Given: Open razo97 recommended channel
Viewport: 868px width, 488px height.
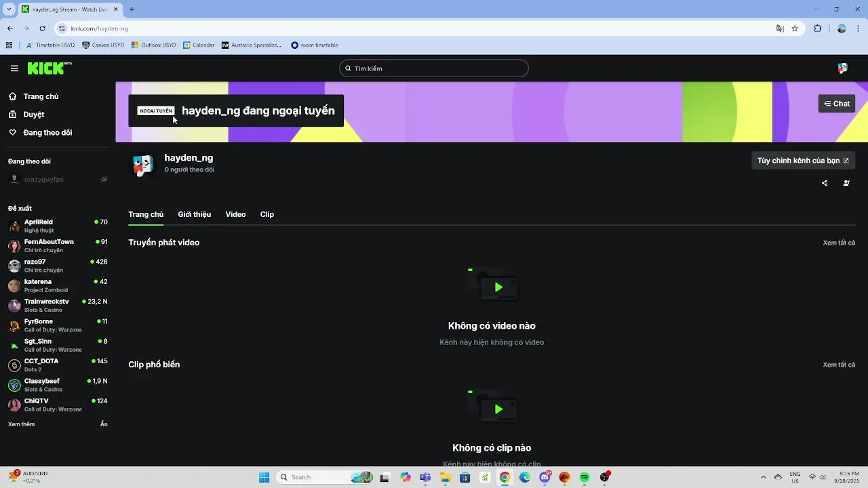Looking at the screenshot, I should 58,266.
